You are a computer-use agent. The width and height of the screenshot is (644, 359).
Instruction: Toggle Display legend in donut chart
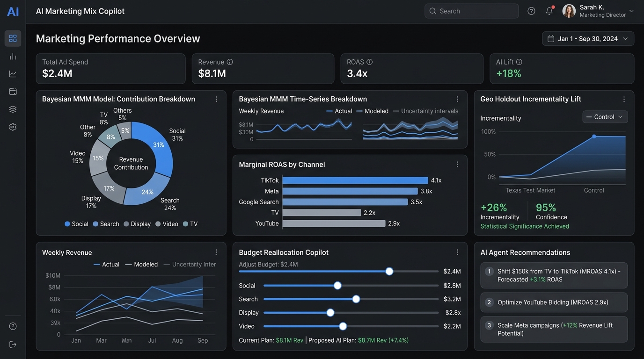point(137,224)
